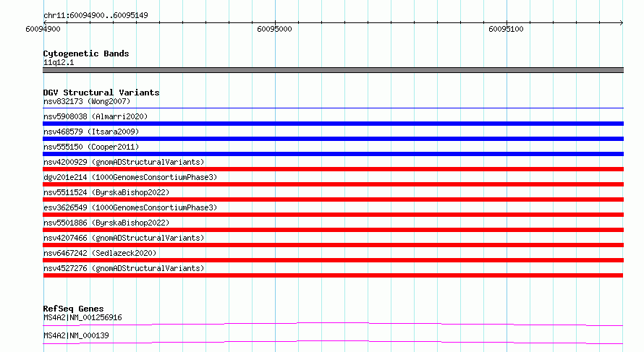The image size is (644, 352).
Task: Click the 60094900 ruler coordinate
Action: (x=43, y=29)
